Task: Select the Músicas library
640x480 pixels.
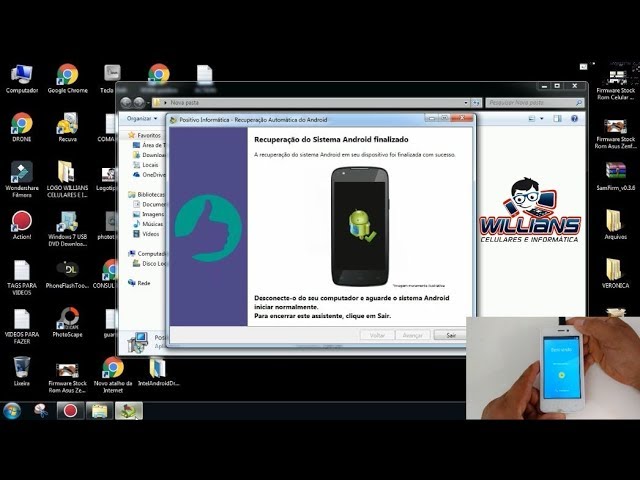Action: coord(153,224)
